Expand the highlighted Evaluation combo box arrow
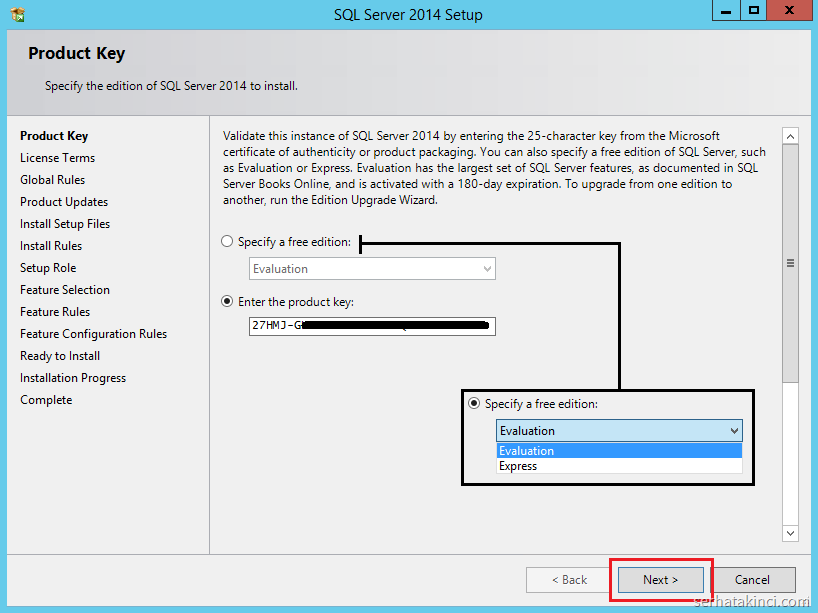This screenshot has height=613, width=818. tap(734, 431)
